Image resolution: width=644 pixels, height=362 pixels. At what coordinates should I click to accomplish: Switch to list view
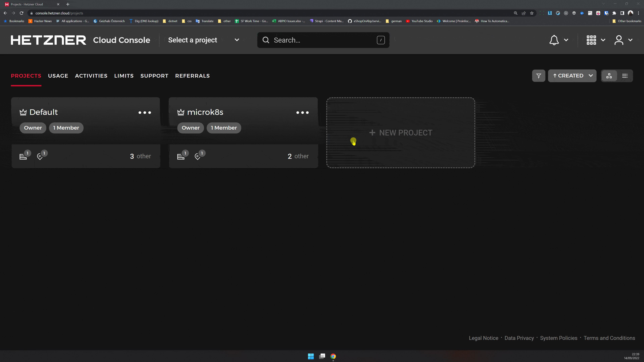625,76
